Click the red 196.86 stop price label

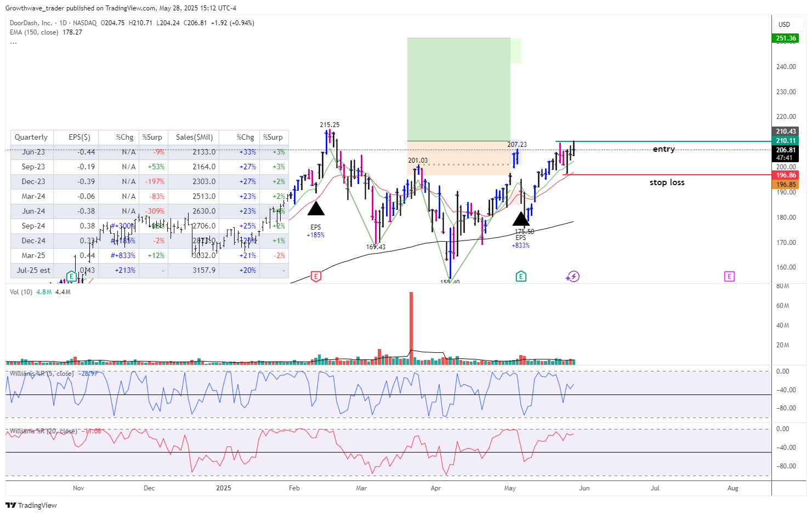pos(786,175)
